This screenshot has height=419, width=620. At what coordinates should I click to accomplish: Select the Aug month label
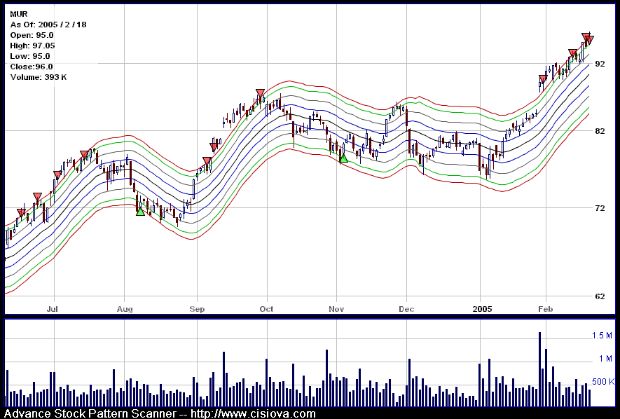125,309
